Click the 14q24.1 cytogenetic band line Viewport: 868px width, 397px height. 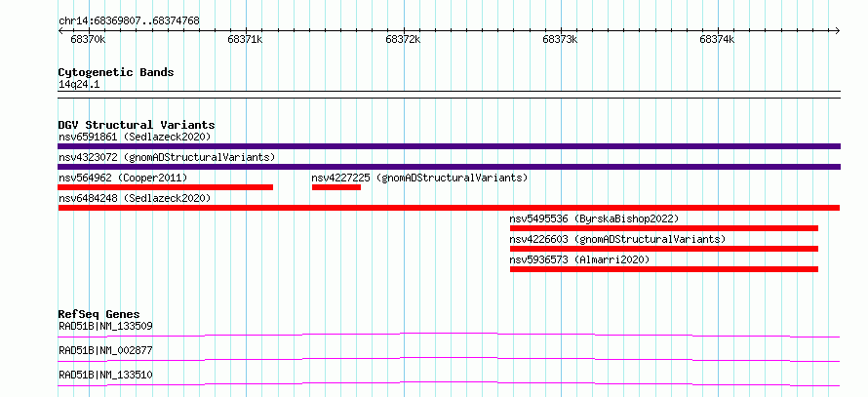[449, 95]
